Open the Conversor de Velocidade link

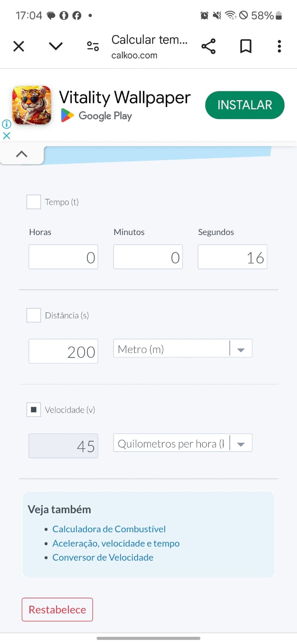103,557
